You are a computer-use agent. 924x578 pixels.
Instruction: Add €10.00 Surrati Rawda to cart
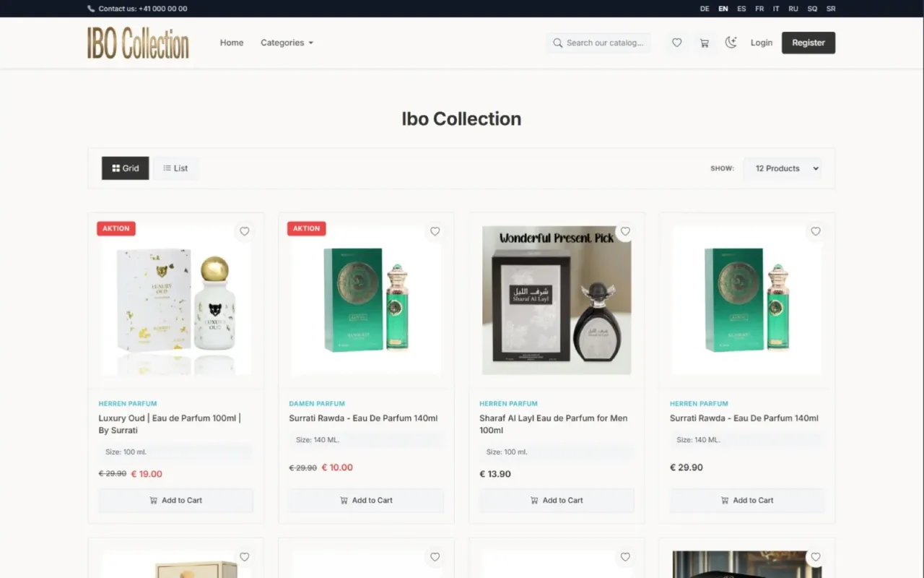click(x=366, y=500)
